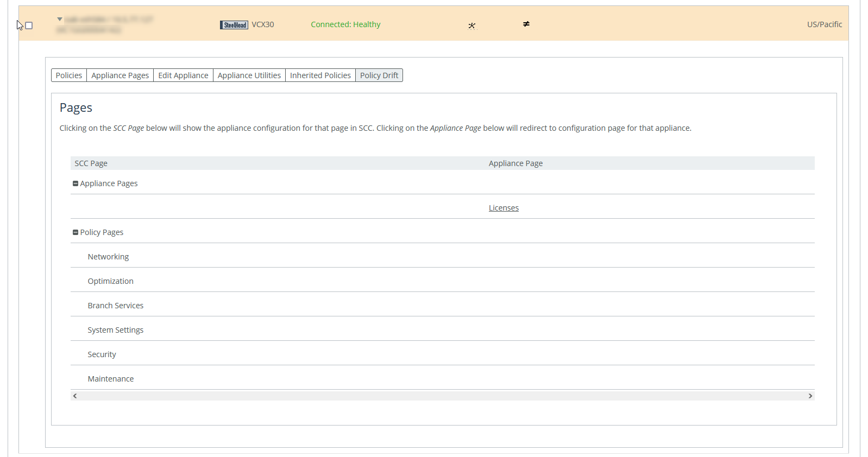868x457 pixels.
Task: Click the not-equal policy drift icon
Action: point(526,24)
